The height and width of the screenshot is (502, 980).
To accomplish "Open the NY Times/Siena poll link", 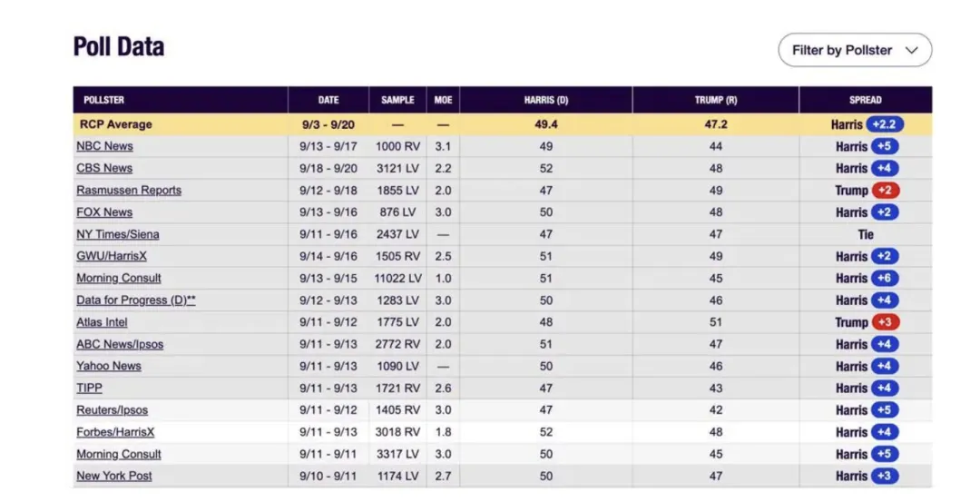I will point(117,234).
